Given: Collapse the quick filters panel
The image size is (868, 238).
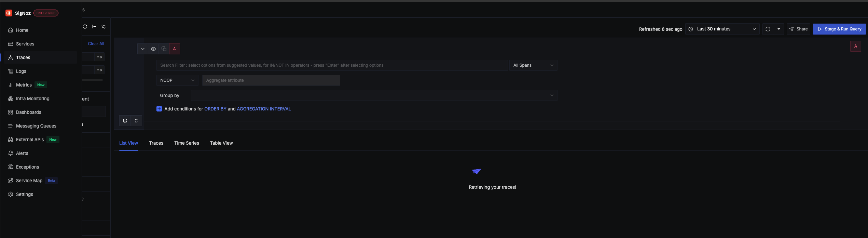Looking at the screenshot, I should tap(94, 27).
